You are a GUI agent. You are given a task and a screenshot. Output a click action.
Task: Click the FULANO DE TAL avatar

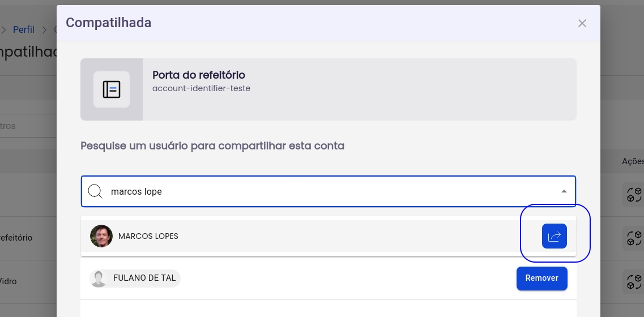tap(99, 279)
